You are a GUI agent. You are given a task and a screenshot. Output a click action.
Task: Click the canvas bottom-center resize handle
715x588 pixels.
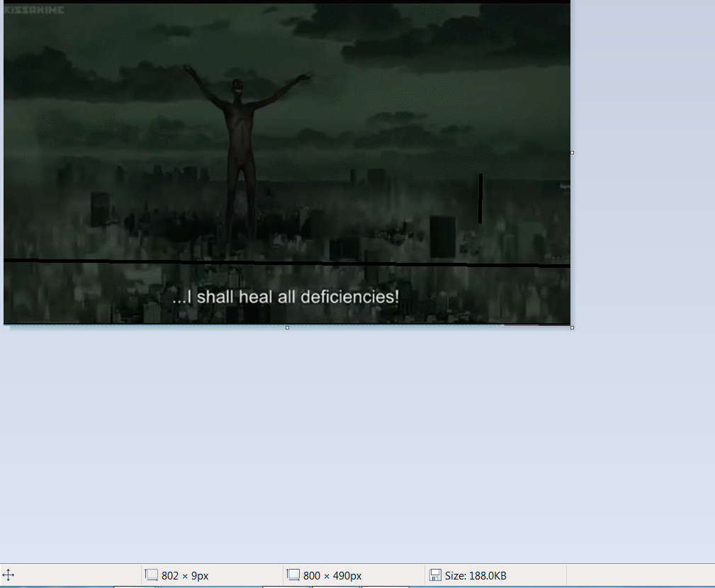click(x=287, y=327)
